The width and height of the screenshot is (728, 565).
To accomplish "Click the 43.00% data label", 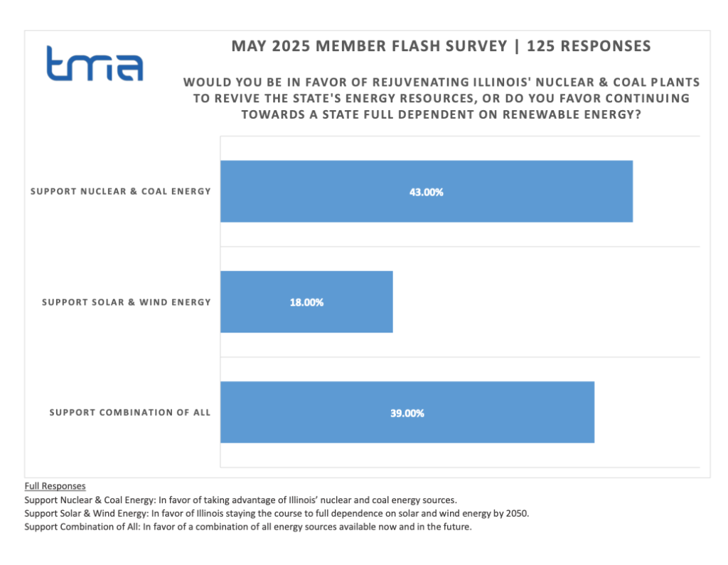I will click(x=426, y=192).
